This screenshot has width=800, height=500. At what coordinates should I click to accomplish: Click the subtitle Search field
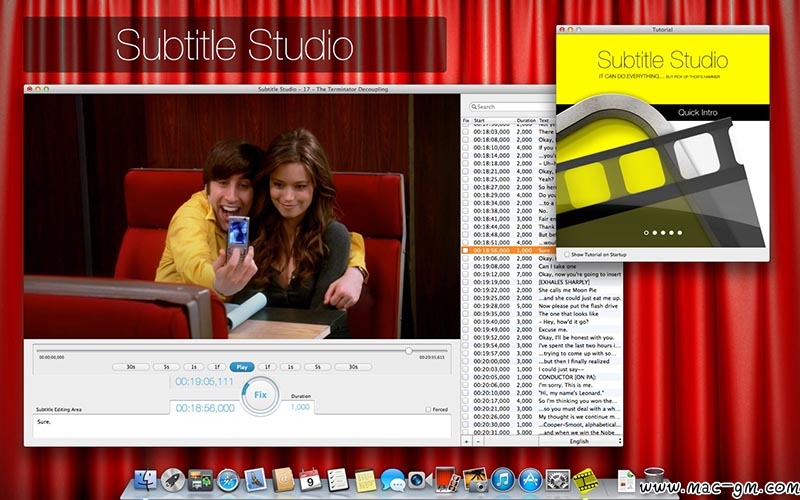(x=512, y=107)
